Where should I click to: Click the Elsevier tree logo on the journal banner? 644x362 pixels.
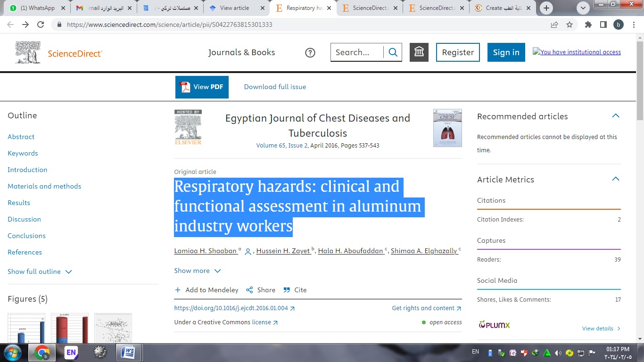(x=188, y=127)
